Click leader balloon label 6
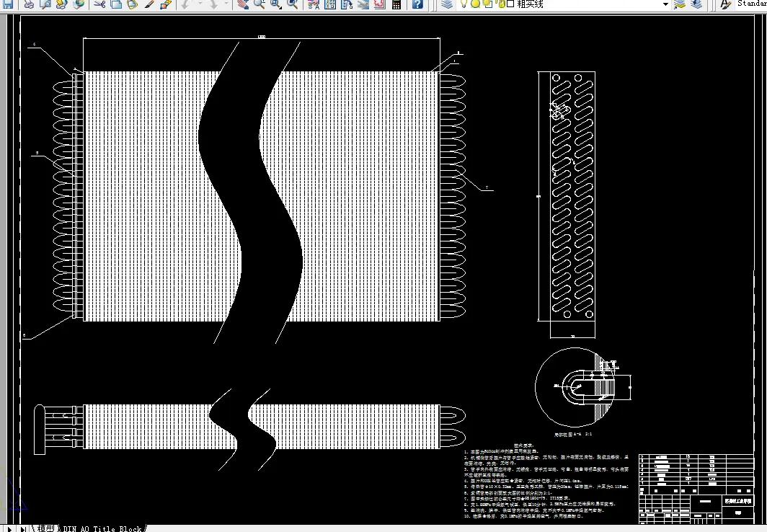The width and height of the screenshot is (767, 532). pos(25,335)
